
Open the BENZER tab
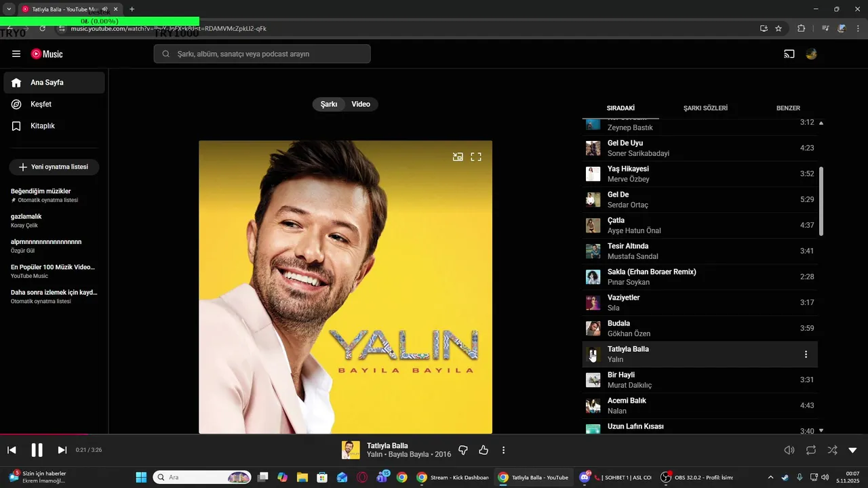788,108
